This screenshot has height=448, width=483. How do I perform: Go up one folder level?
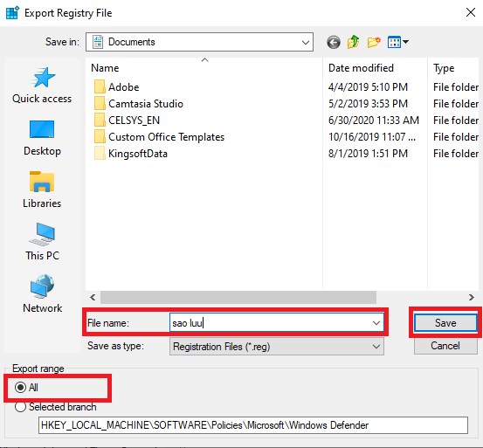pyautogui.click(x=354, y=42)
